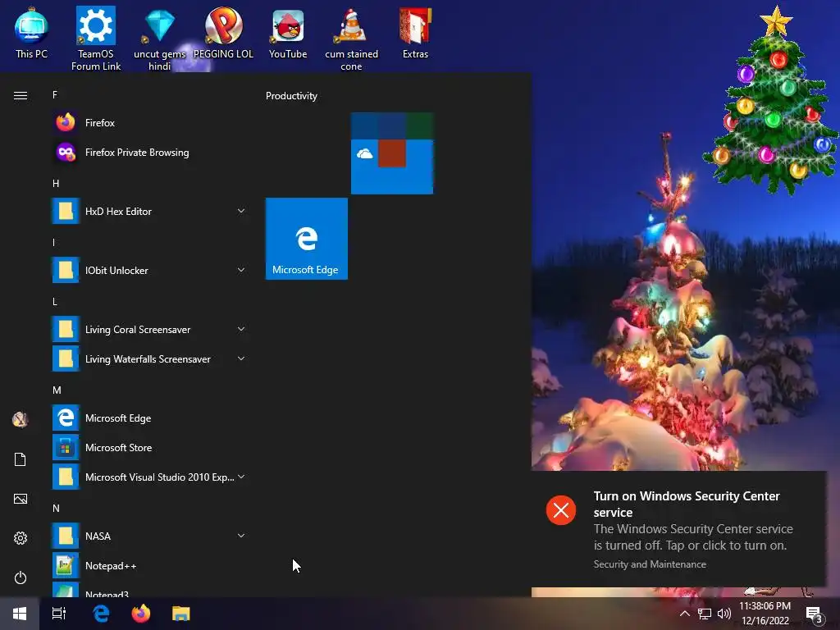840x630 pixels.
Task: Expand Living Coral Screensaver chevron
Action: click(241, 329)
